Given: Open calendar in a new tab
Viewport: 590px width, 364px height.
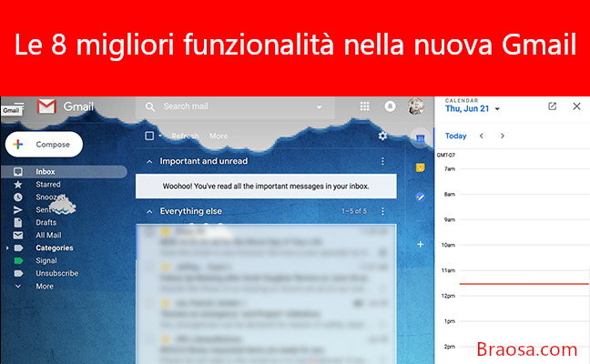Looking at the screenshot, I should tap(552, 106).
